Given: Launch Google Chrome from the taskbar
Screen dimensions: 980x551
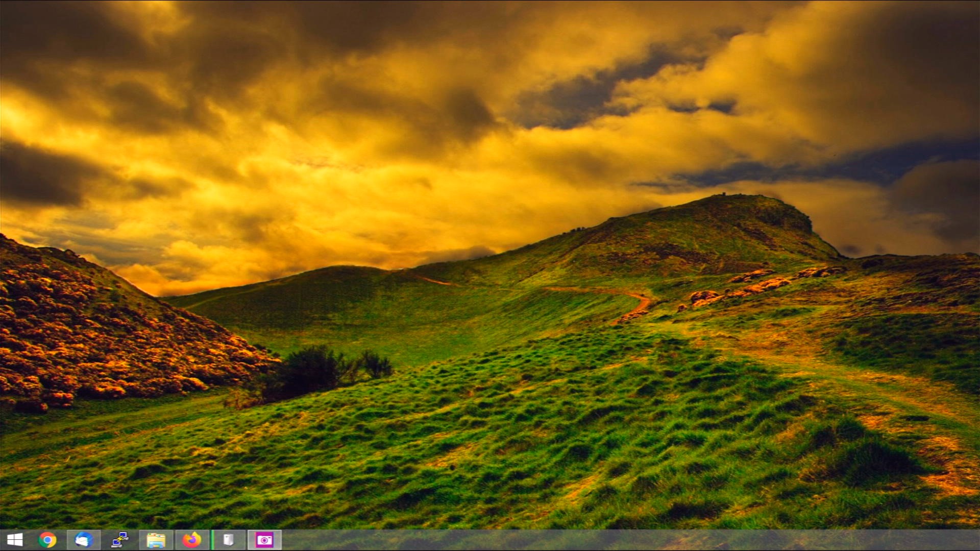Looking at the screenshot, I should (x=47, y=540).
